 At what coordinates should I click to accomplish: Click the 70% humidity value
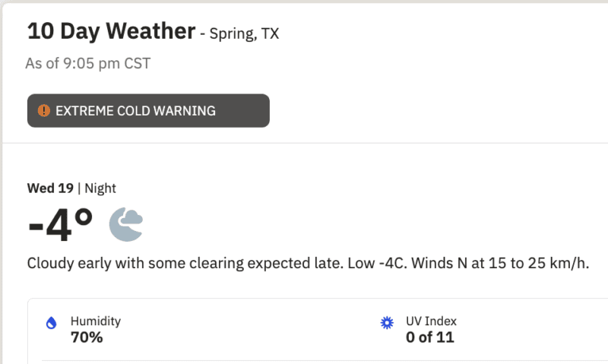[87, 337]
